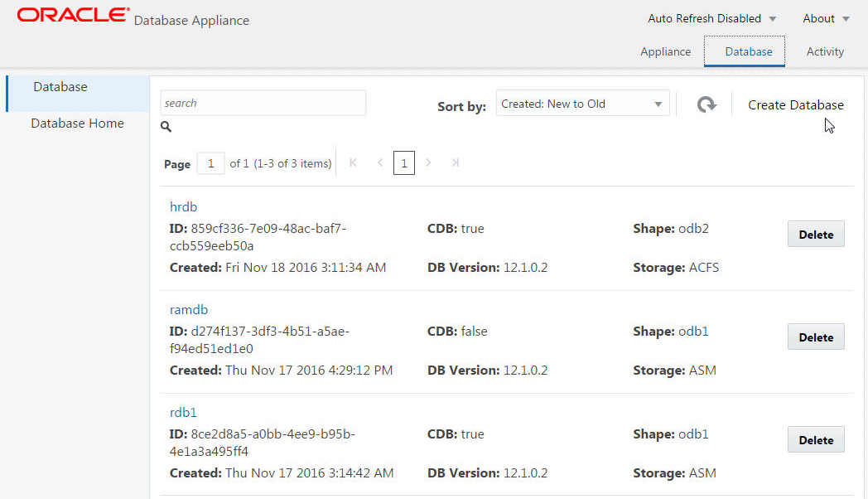This screenshot has width=868, height=499.
Task: Click the Oracle logo
Action: coord(73,16)
